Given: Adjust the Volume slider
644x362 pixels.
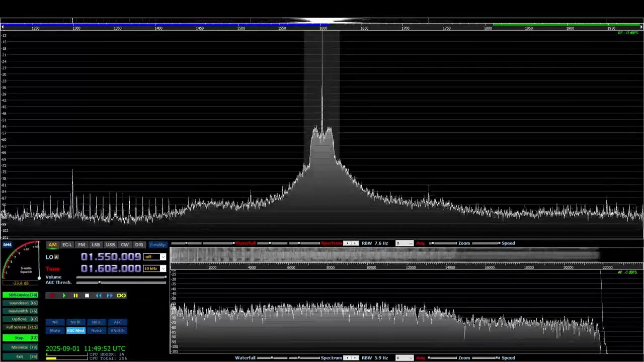Looking at the screenshot, I should (x=121, y=277).
